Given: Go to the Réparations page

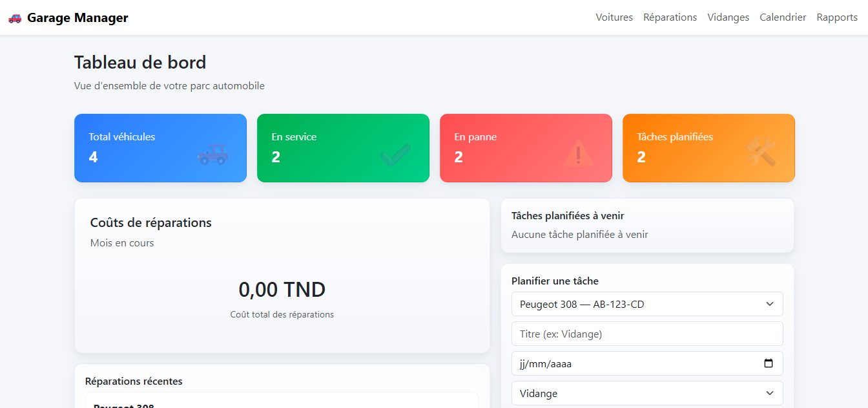Looking at the screenshot, I should point(670,17).
